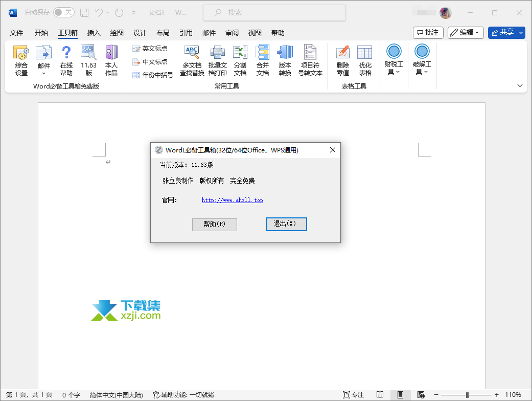This screenshot has height=401, width=532.
Task: Open 综合设置 general settings tool
Action: (21, 60)
